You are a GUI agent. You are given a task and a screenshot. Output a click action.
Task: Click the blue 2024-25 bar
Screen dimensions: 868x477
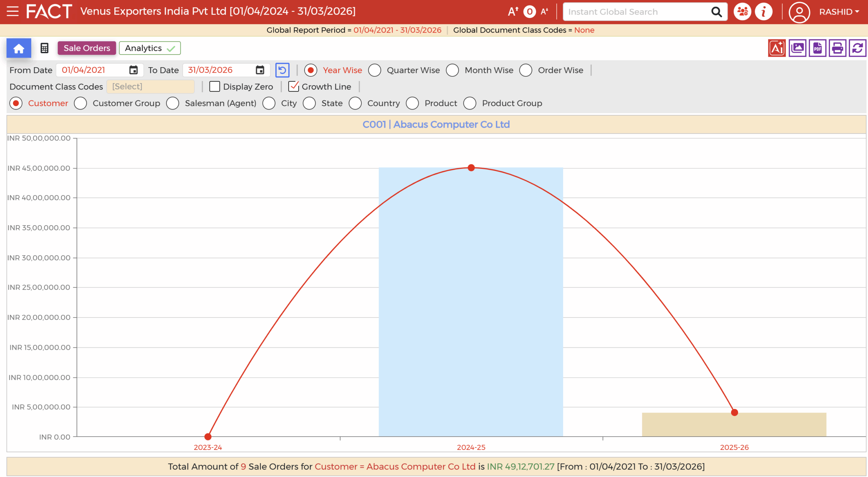click(x=471, y=302)
